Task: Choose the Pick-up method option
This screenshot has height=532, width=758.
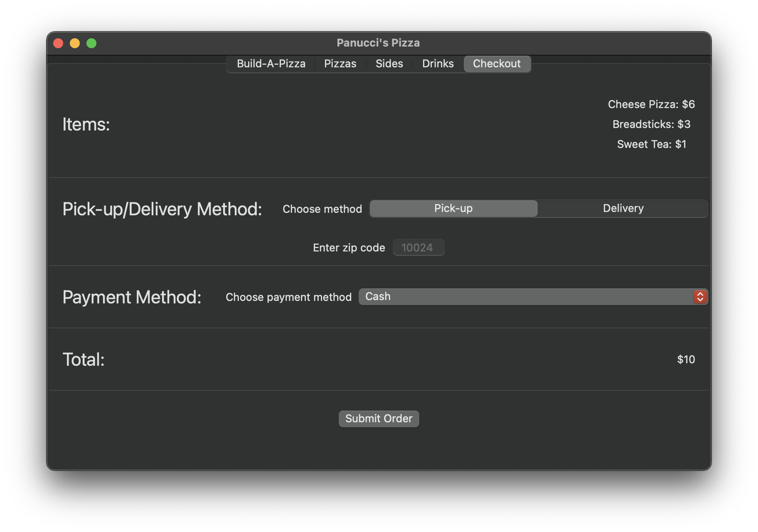Action: (453, 209)
